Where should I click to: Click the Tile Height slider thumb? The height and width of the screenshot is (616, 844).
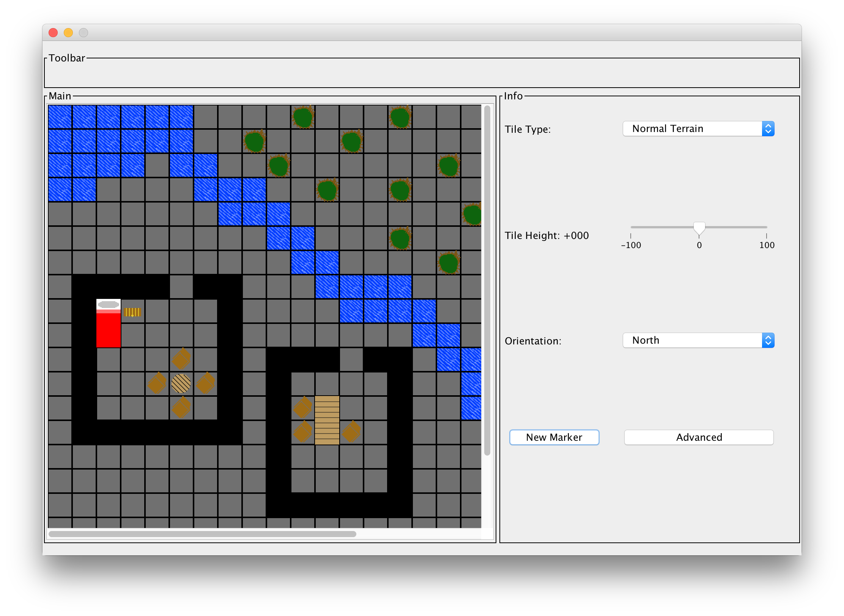(x=699, y=228)
